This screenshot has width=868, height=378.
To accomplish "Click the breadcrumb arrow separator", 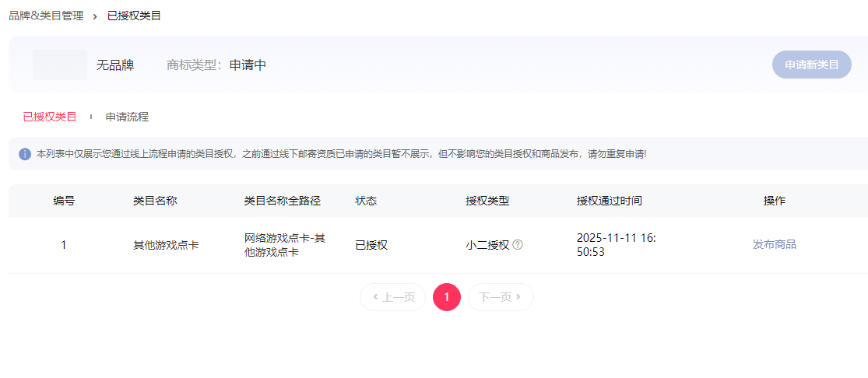I will click(x=95, y=16).
